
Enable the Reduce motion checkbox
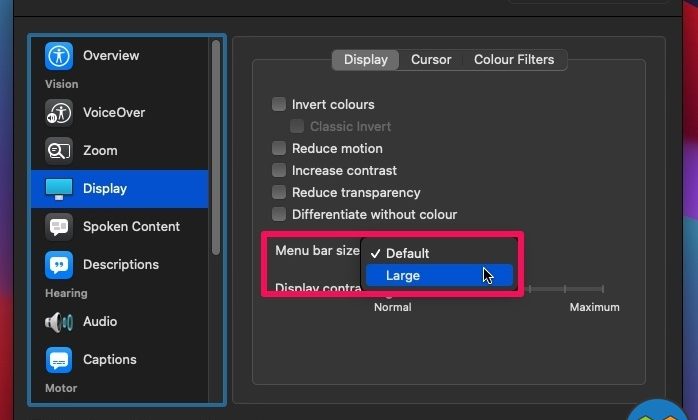tap(279, 148)
